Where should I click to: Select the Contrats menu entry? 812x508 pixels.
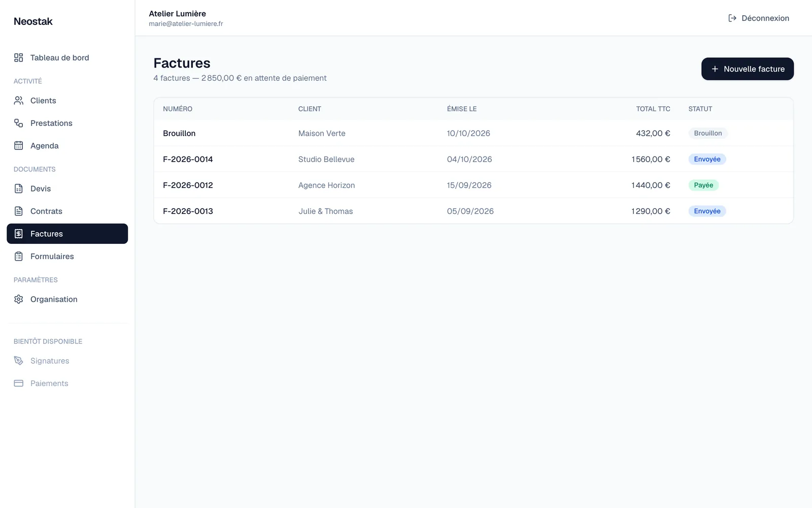(x=67, y=211)
